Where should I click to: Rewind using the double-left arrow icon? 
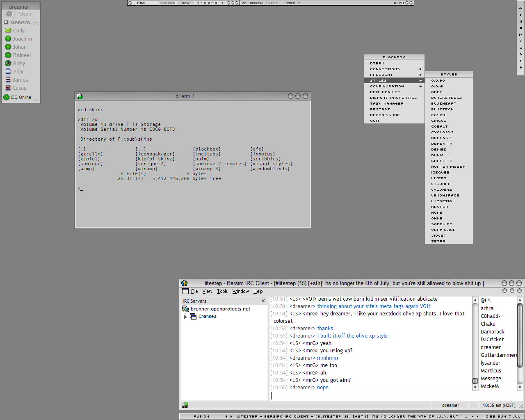(520, 8)
